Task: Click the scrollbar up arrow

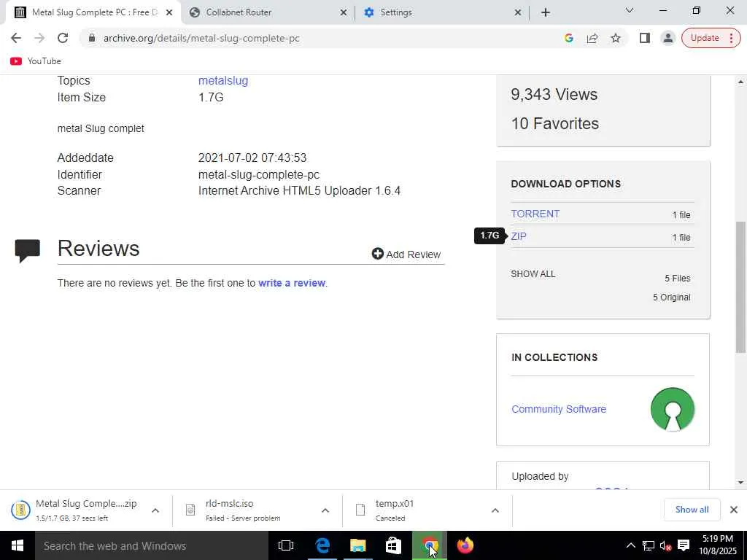Action: pyautogui.click(x=740, y=82)
